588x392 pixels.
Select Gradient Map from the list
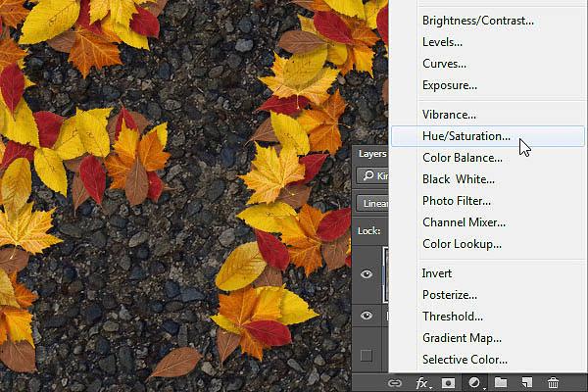[462, 338]
